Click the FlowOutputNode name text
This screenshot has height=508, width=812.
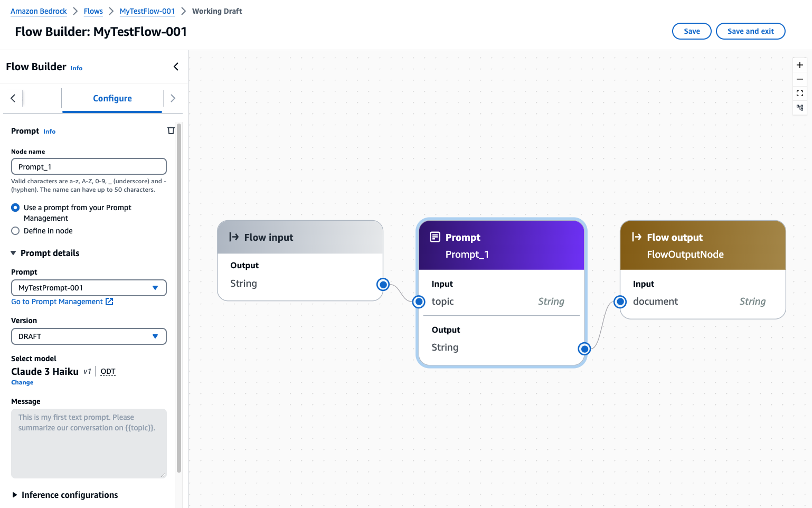685,255
